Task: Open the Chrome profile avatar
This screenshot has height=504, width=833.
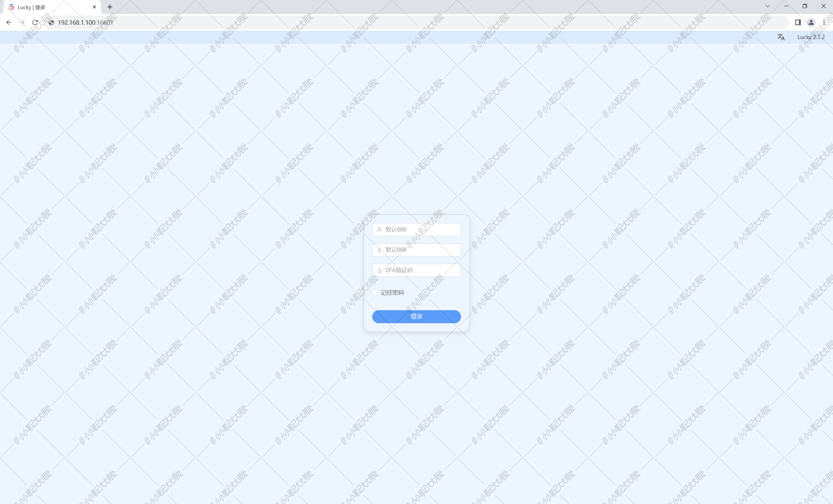Action: click(811, 22)
